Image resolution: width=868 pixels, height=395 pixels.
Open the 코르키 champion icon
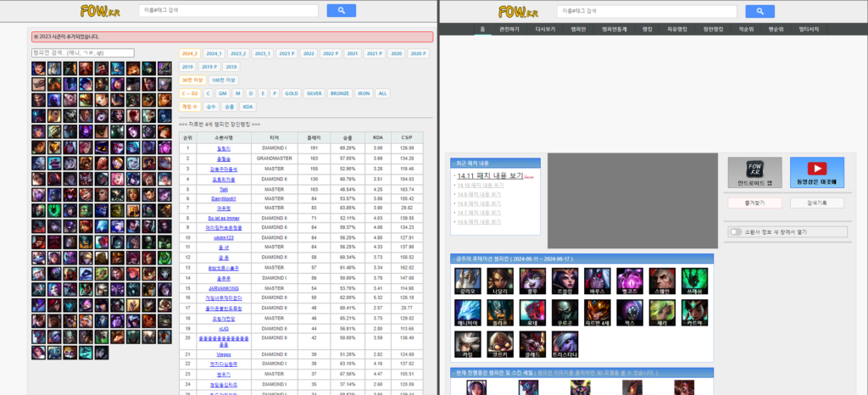point(500,345)
